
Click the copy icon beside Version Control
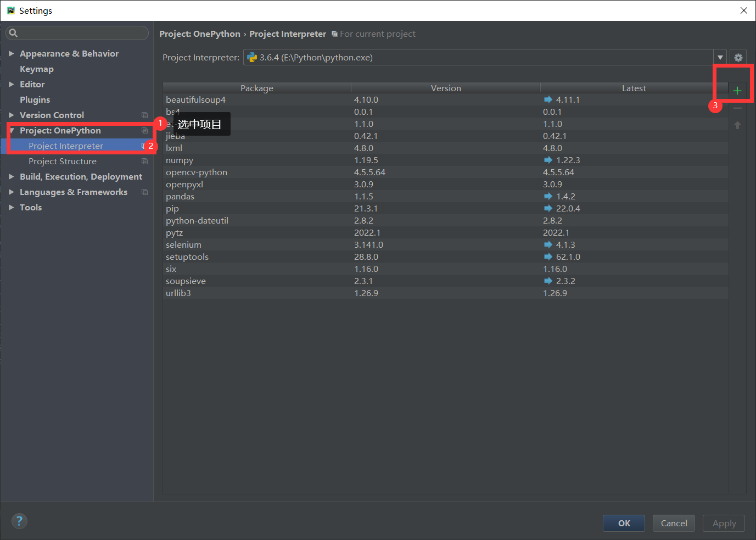(144, 115)
